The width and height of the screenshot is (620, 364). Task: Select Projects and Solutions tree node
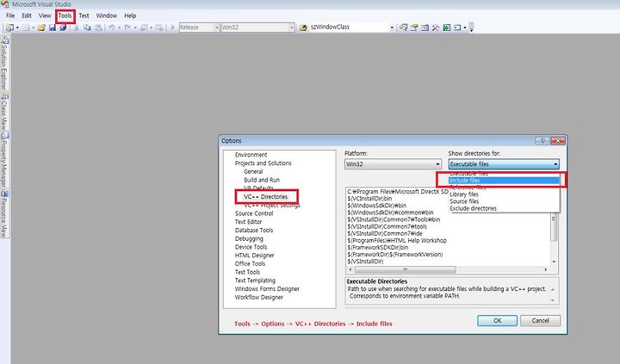click(263, 163)
